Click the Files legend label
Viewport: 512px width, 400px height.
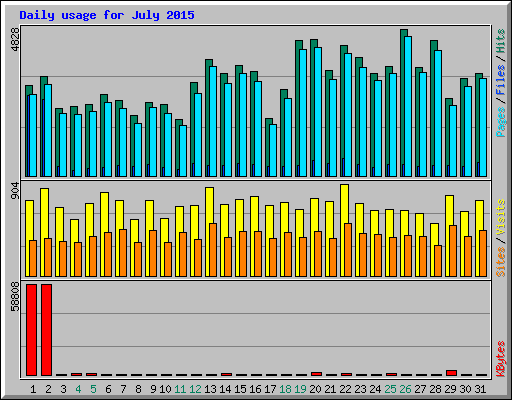(x=501, y=80)
